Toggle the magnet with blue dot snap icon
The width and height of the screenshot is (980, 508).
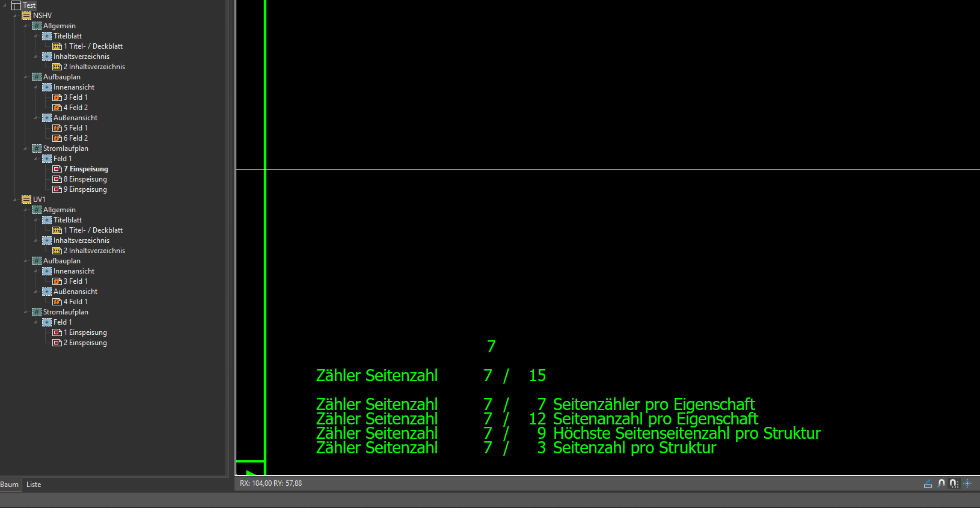tap(942, 483)
